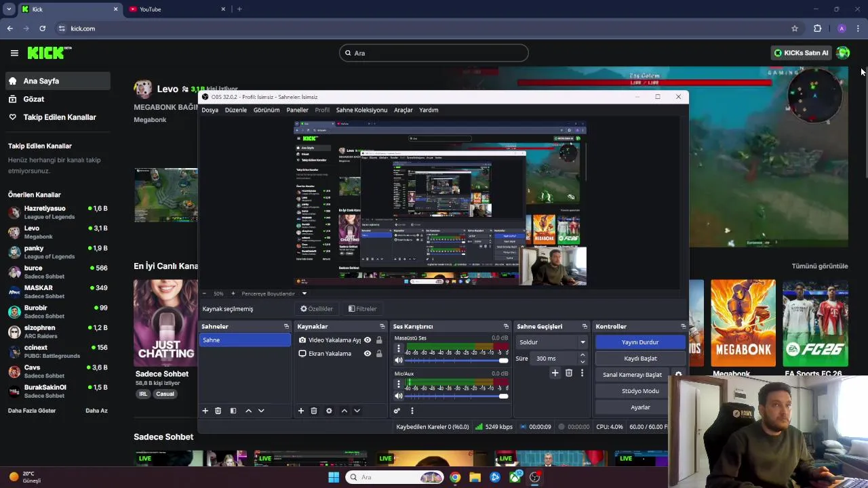868x488 pixels.
Task: Bookmark this page with the star icon
Action: click(x=795, y=28)
